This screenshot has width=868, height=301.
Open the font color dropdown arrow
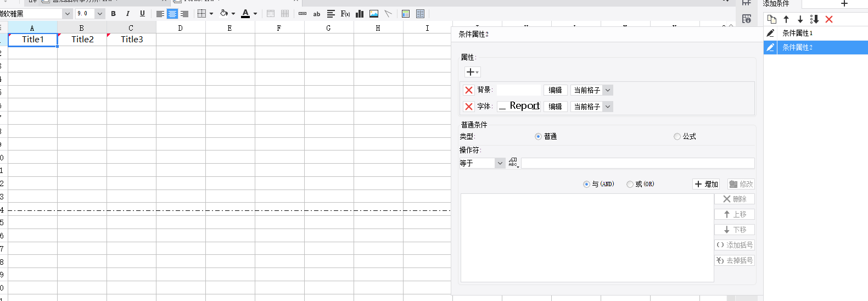point(255,14)
